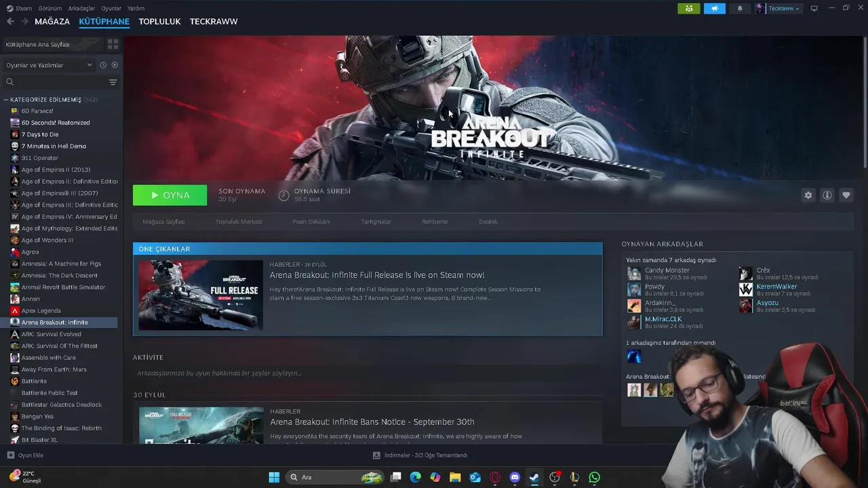Viewport: 868px width, 488px height.
Task: Open the Oyunlar menu
Action: 111,8
